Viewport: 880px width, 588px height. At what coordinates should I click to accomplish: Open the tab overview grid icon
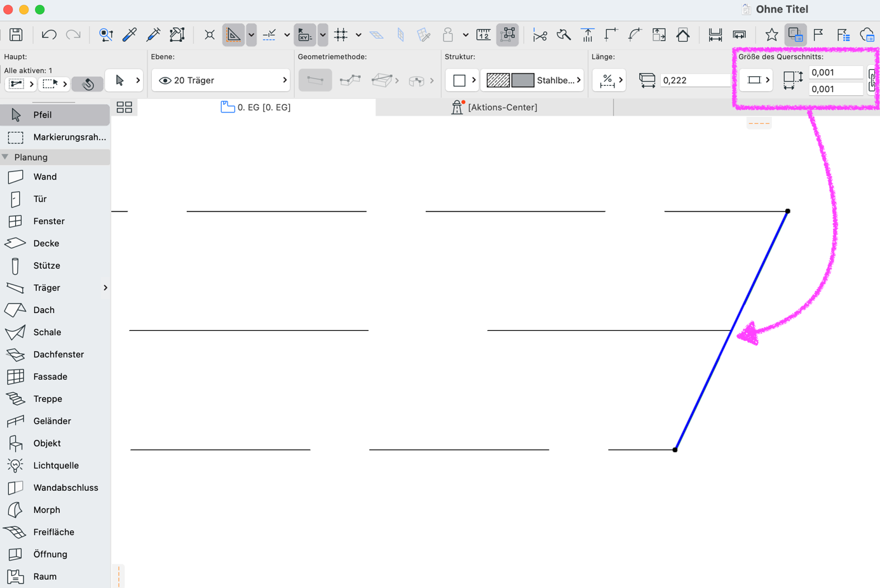(125, 107)
